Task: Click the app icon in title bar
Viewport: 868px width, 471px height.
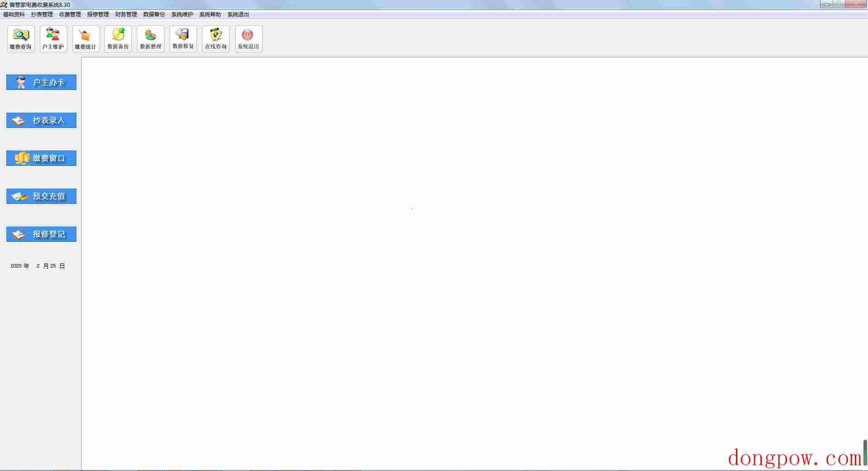Action: (x=4, y=5)
